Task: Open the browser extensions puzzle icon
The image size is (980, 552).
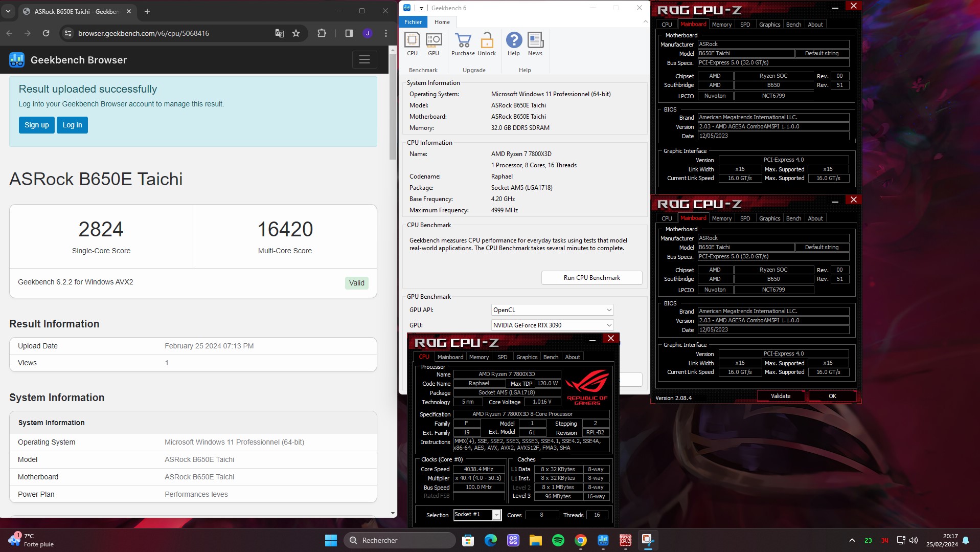Action: 322,33
